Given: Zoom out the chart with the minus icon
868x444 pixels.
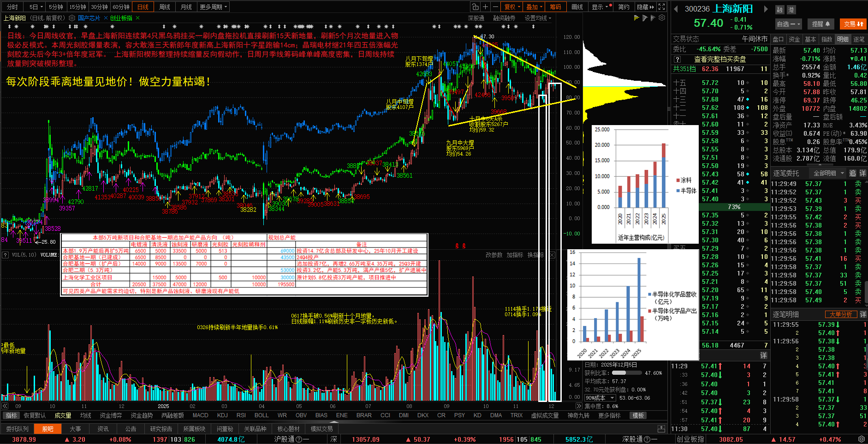Looking at the screenshot, I should [495, 7].
